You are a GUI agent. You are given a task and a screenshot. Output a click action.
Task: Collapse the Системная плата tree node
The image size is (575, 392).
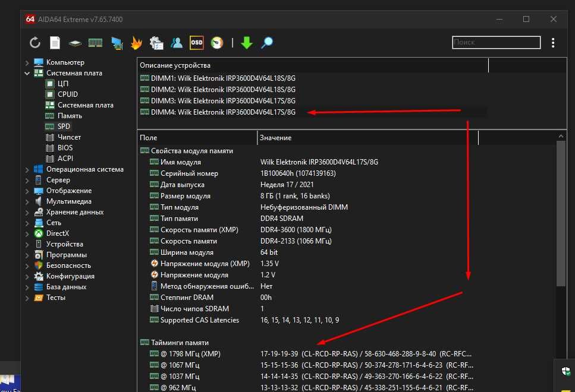(27, 73)
